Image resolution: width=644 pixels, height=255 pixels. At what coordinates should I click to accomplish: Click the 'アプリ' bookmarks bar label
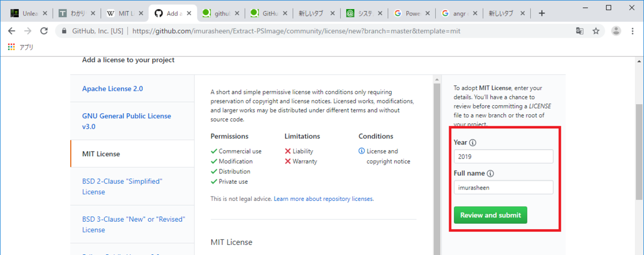(26, 47)
